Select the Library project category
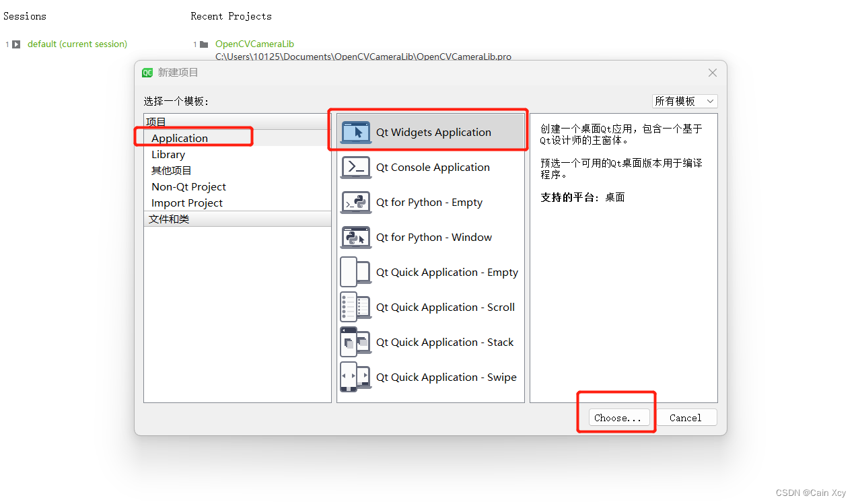This screenshot has height=504, width=856. pos(238,154)
